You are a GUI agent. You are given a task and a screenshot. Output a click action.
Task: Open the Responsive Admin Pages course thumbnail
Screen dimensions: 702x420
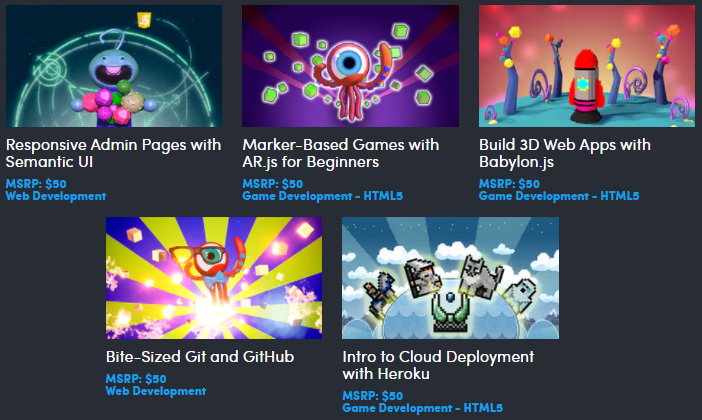point(114,66)
